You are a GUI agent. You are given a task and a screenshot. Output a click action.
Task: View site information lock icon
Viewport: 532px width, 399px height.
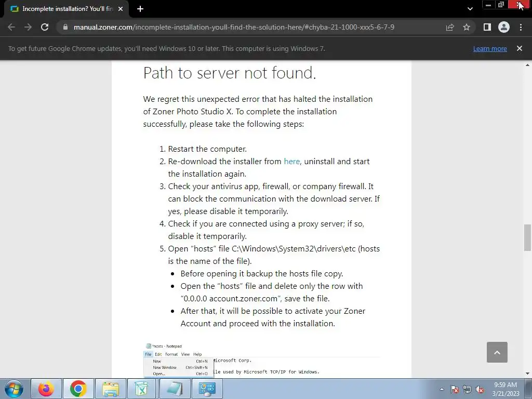[x=65, y=27]
